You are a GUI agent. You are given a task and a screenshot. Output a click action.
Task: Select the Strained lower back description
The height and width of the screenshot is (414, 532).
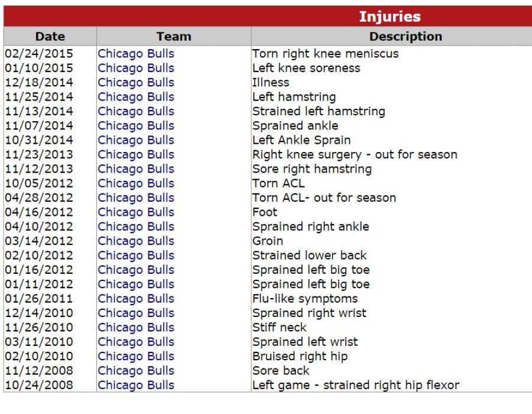[x=309, y=255]
